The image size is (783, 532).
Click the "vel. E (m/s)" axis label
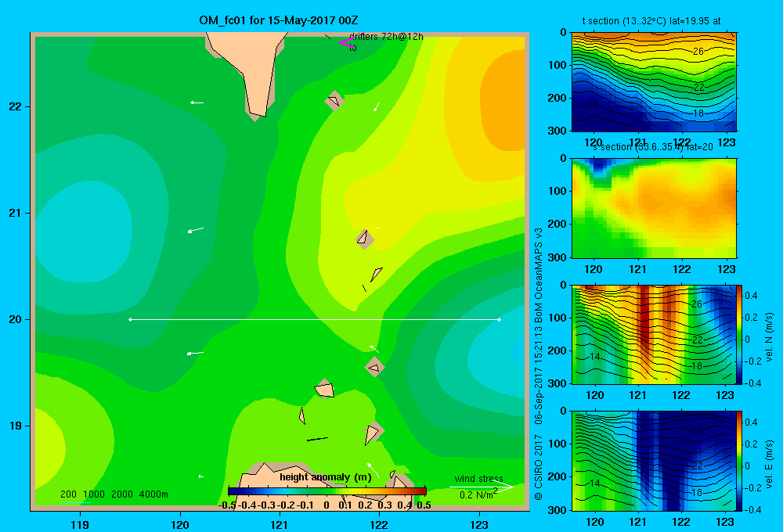(x=769, y=464)
